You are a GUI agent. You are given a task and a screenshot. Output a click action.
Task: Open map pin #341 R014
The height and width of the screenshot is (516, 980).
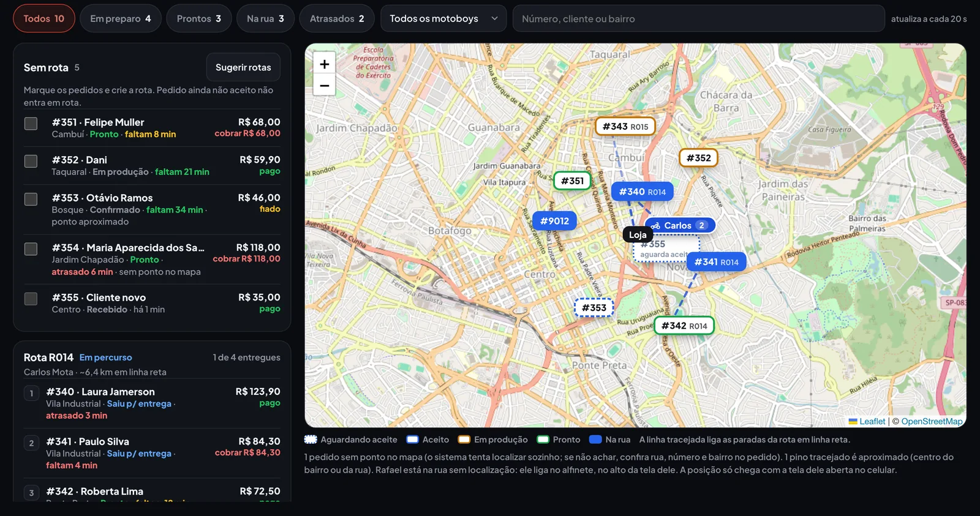[716, 262]
